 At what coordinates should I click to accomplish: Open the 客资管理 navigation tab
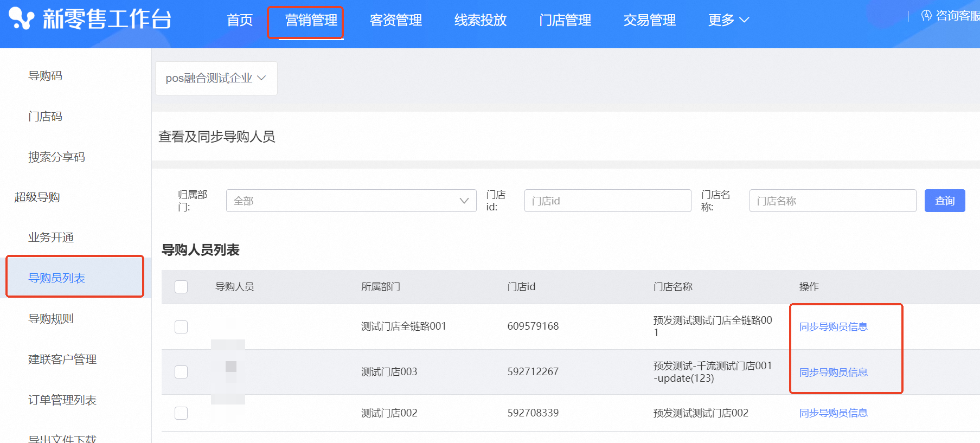(x=395, y=20)
